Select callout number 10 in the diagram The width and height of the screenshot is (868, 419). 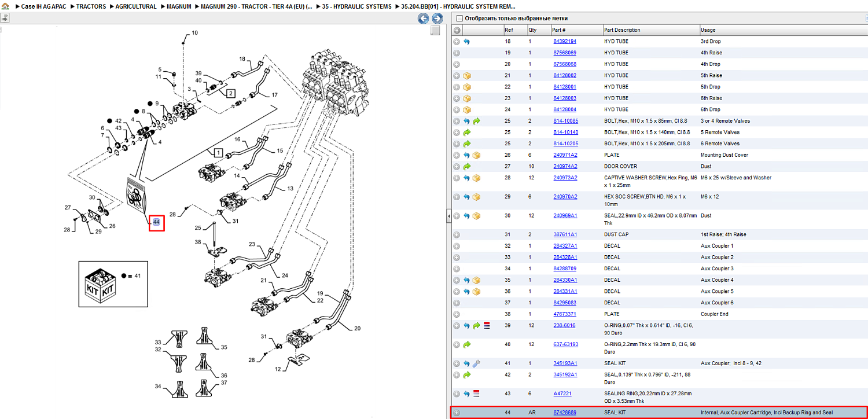pyautogui.click(x=194, y=33)
